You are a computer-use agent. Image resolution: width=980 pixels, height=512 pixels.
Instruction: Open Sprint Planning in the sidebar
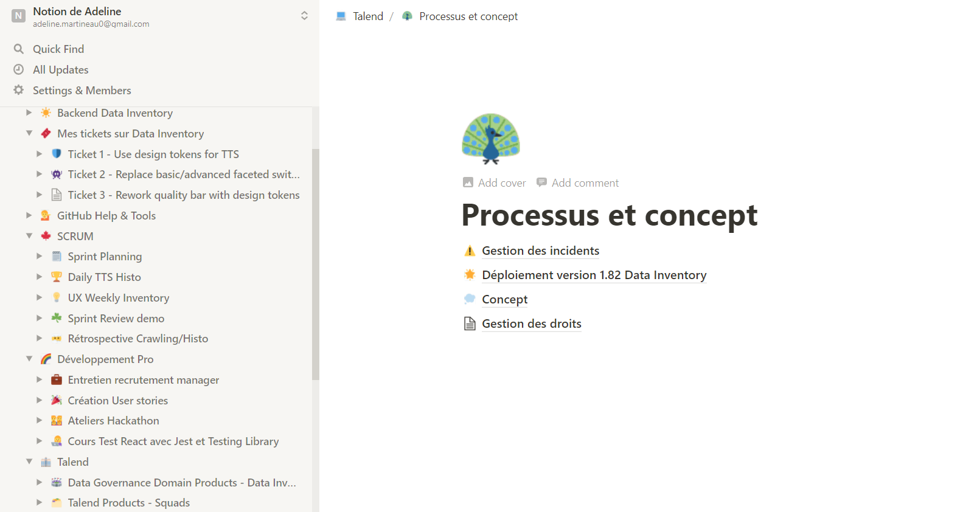click(105, 257)
